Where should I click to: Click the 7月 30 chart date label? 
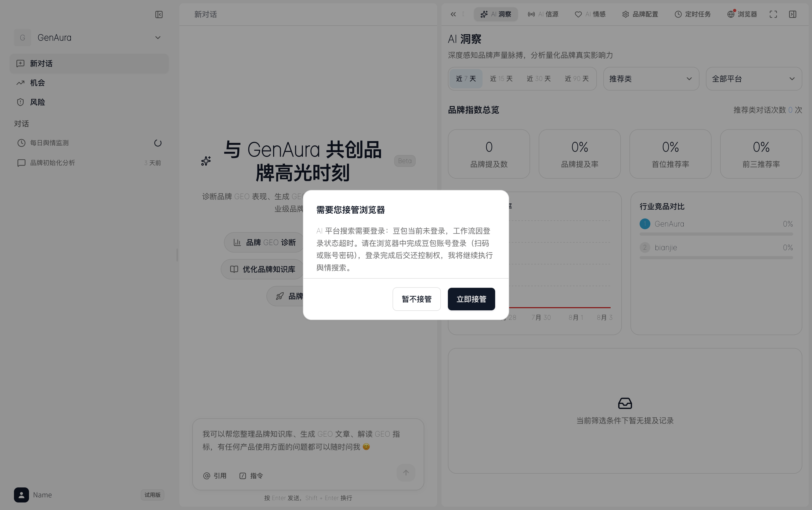click(x=541, y=317)
